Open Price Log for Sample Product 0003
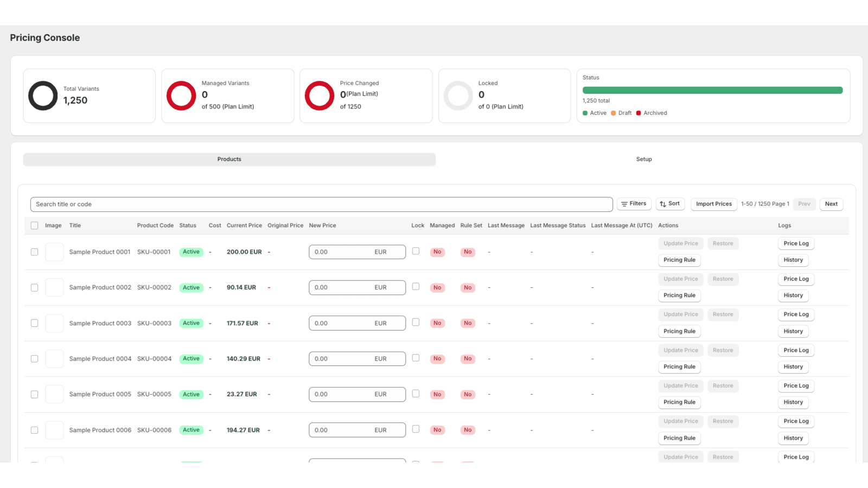The height and width of the screenshot is (488, 868). 796,314
